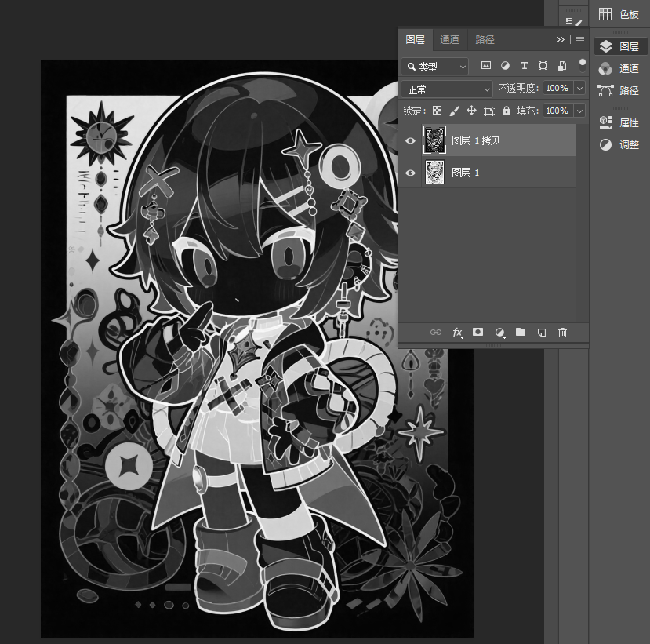This screenshot has height=644, width=650.
Task: Add a layer mask
Action: pyautogui.click(x=478, y=332)
